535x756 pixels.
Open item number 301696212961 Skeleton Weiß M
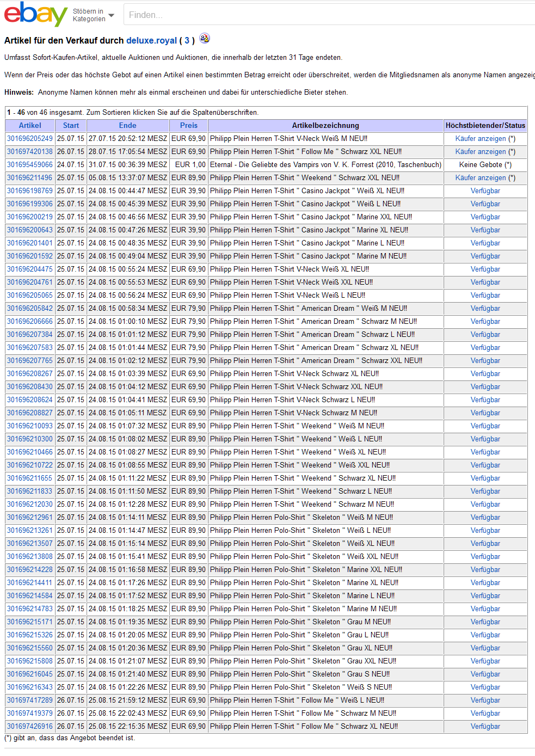(30, 518)
